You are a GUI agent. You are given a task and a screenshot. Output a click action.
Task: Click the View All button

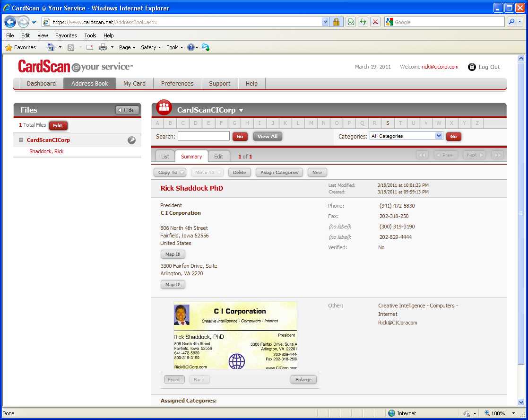[268, 136]
